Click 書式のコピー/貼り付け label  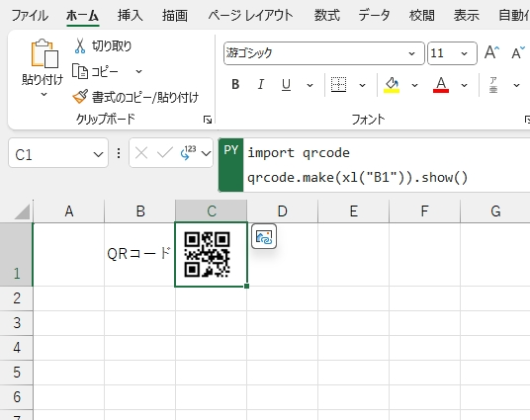145,97
